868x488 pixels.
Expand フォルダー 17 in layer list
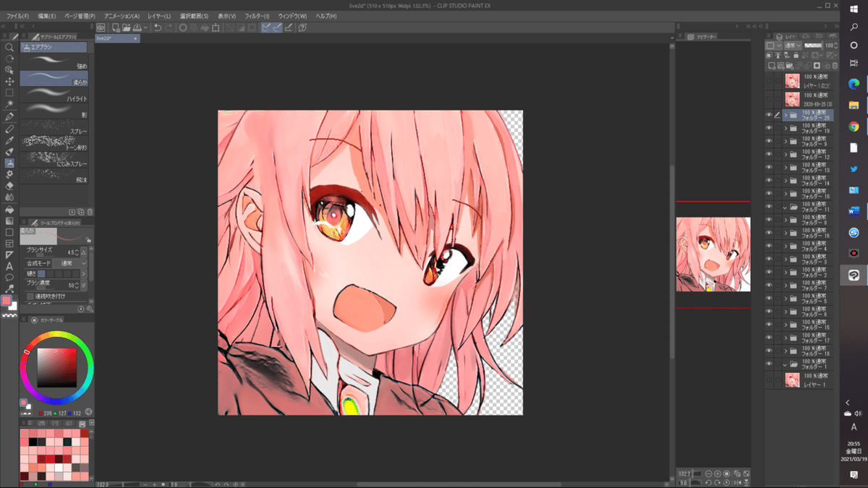pyautogui.click(x=786, y=338)
